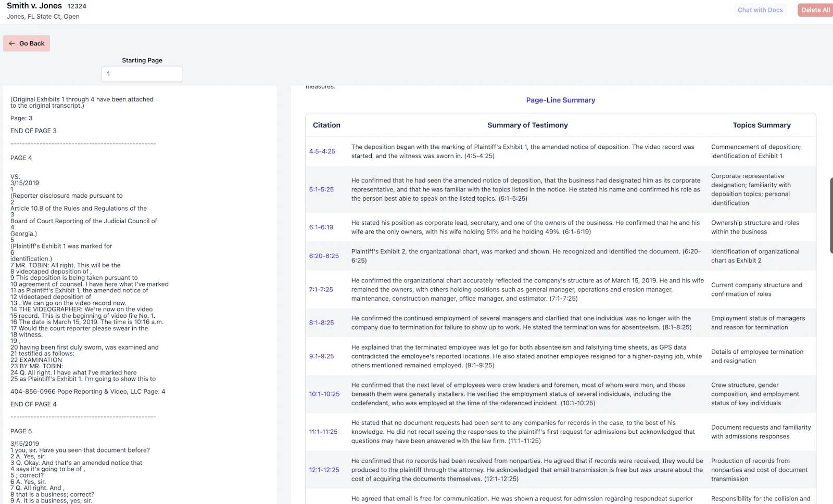Go to citation 7:1-7:25

[321, 289]
